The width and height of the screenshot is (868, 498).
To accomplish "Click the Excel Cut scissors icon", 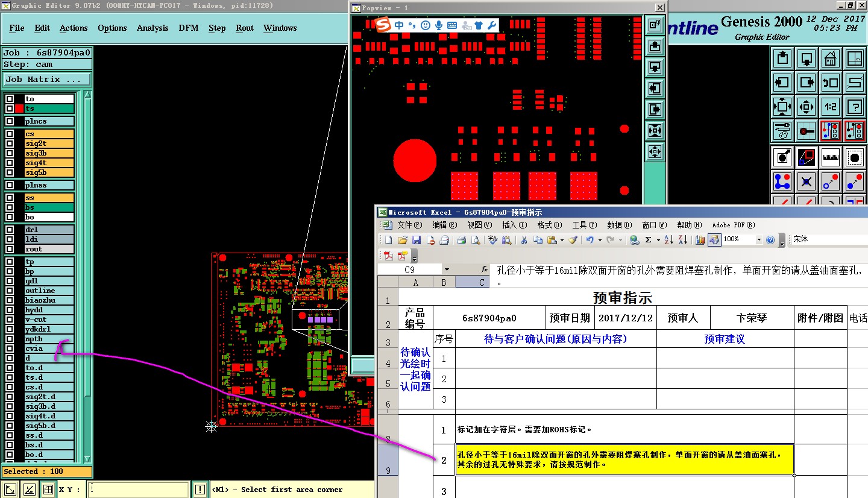I will pyautogui.click(x=524, y=240).
